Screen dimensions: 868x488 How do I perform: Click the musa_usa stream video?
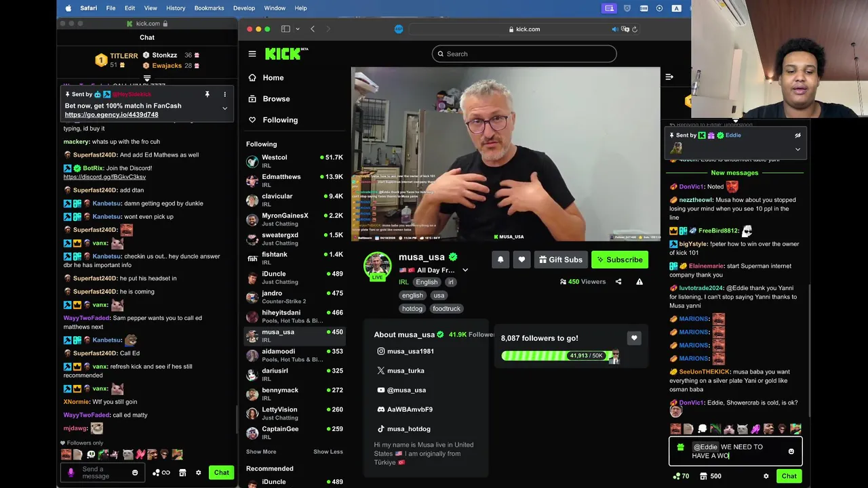coord(506,154)
